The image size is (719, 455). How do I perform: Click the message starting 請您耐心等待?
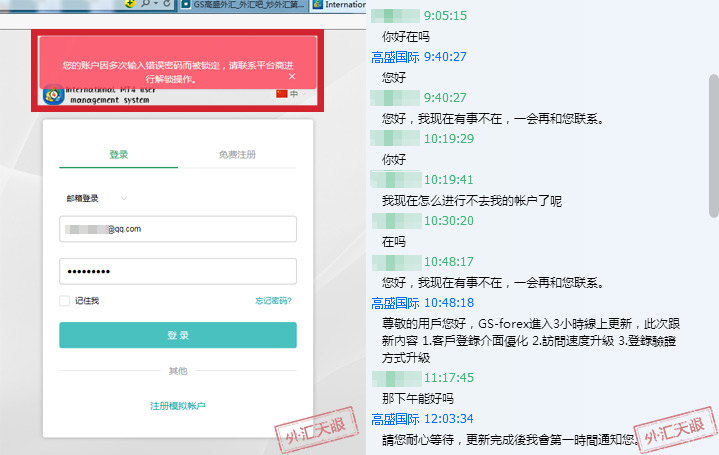coord(509,440)
